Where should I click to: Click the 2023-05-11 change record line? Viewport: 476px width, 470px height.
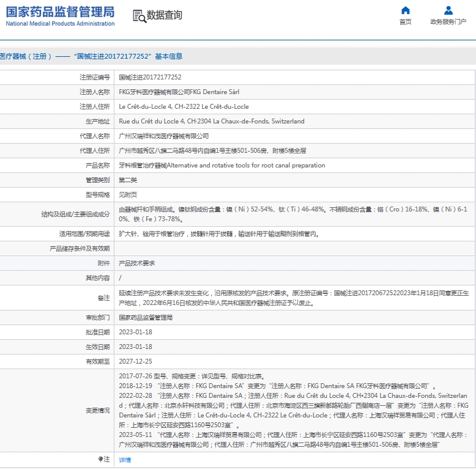coord(294,439)
